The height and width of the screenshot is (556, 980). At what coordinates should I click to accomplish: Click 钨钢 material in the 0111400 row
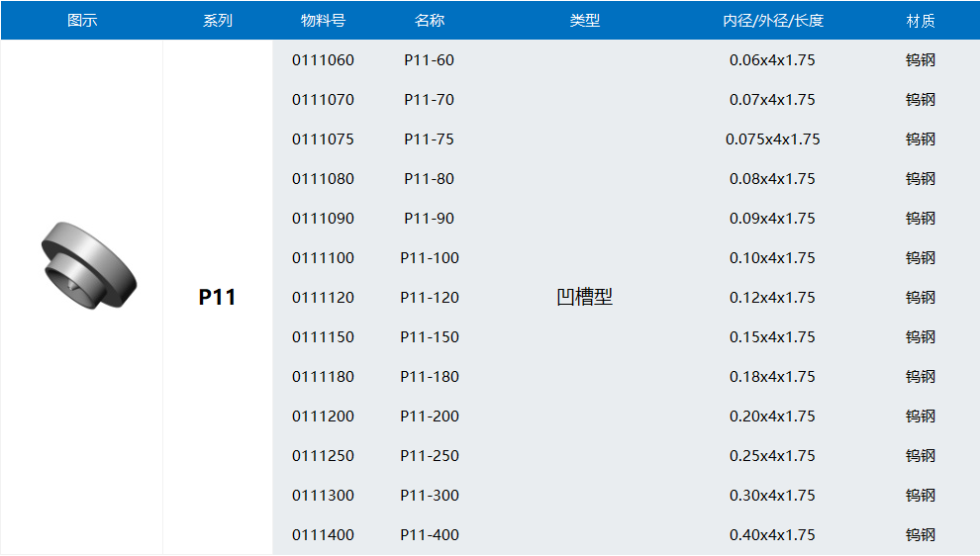(920, 535)
